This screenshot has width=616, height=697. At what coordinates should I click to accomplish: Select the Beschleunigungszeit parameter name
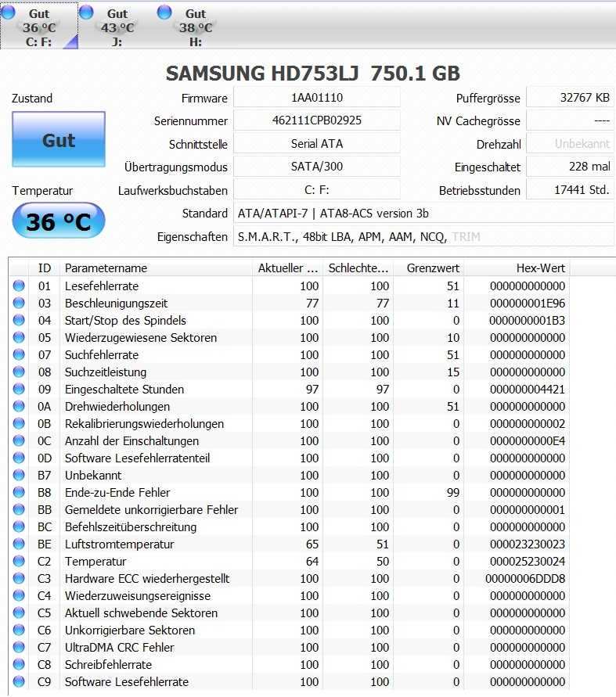tap(116, 304)
